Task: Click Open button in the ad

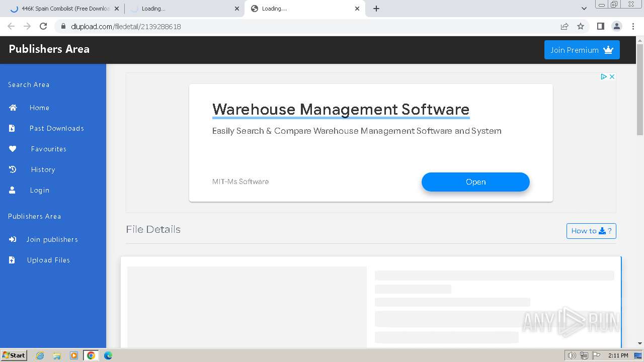Action: click(x=475, y=182)
